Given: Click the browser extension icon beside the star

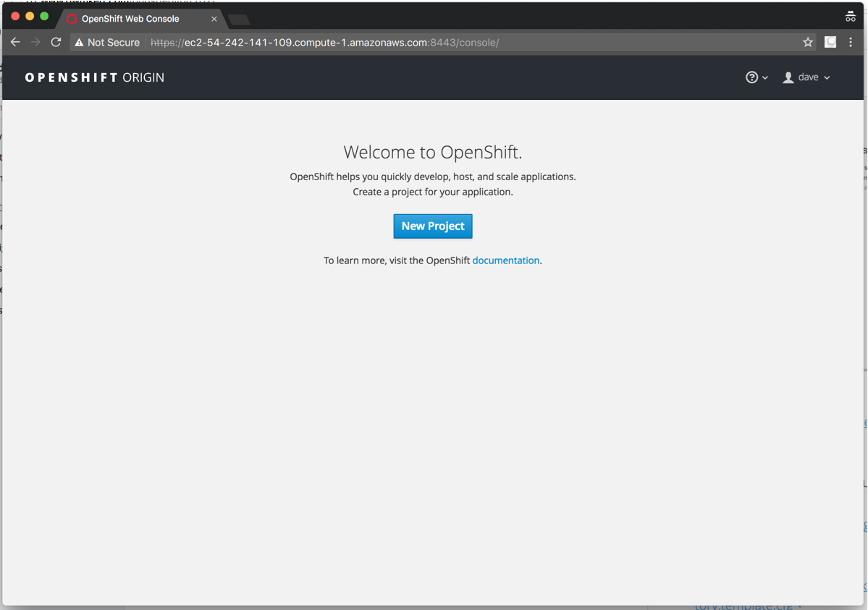Looking at the screenshot, I should (x=830, y=42).
